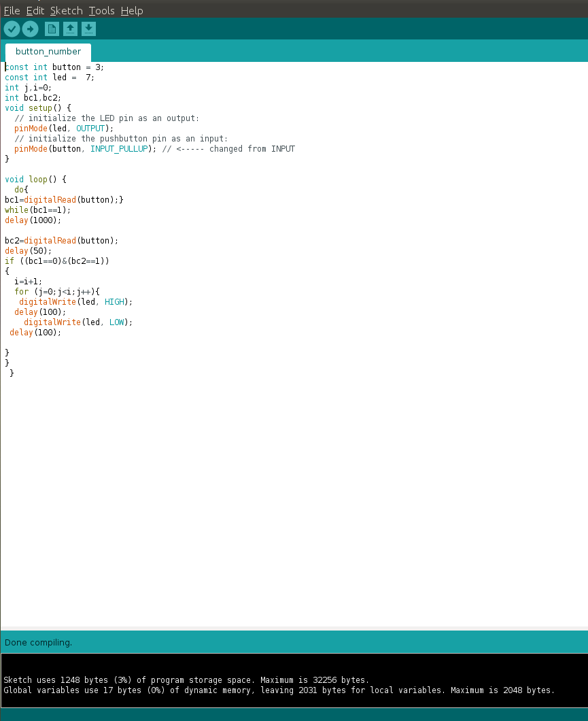Open the Help menu
This screenshot has width=588, height=721.
point(132,11)
